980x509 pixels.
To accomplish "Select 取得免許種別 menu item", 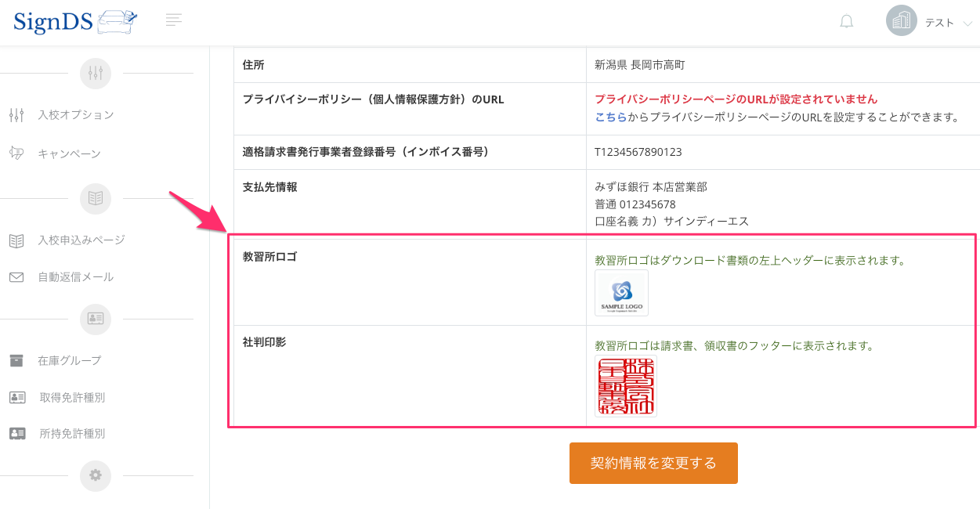I will click(x=72, y=398).
